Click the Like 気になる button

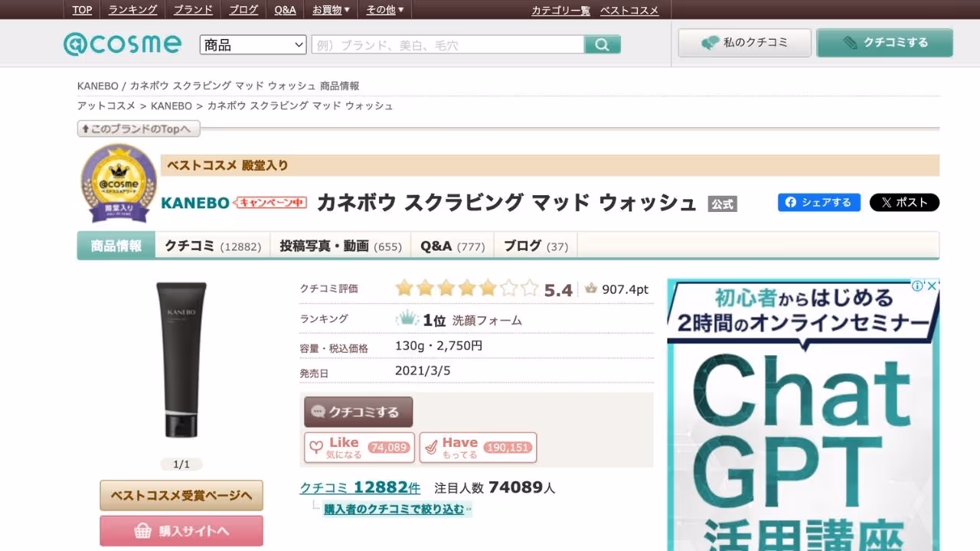(359, 448)
